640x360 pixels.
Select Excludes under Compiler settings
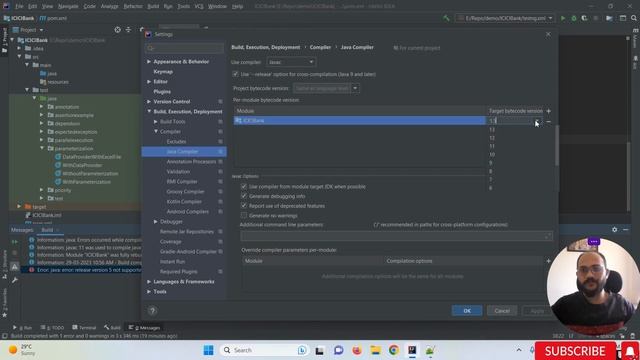coord(176,142)
